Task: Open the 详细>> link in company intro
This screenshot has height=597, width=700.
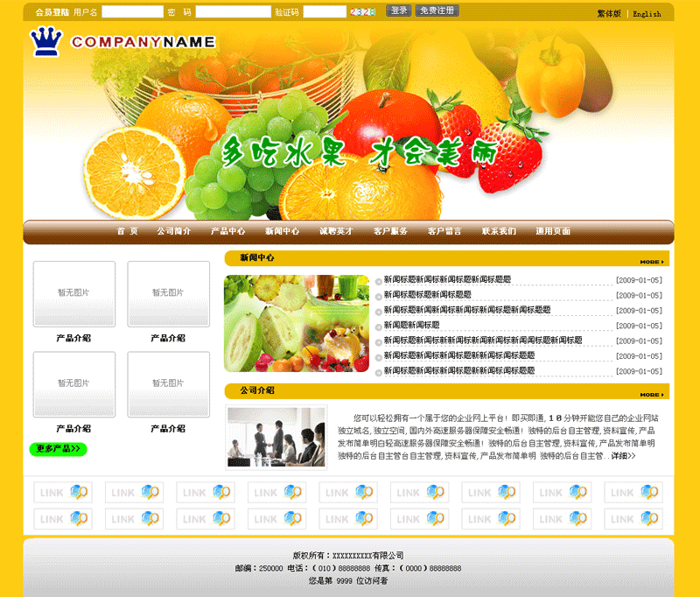Action: point(623,456)
